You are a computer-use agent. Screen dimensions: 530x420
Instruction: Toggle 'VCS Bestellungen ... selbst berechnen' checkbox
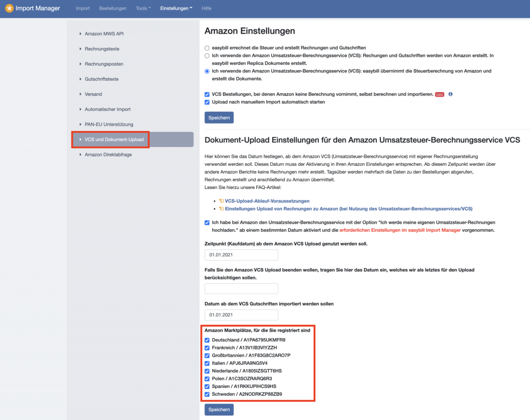click(x=207, y=94)
